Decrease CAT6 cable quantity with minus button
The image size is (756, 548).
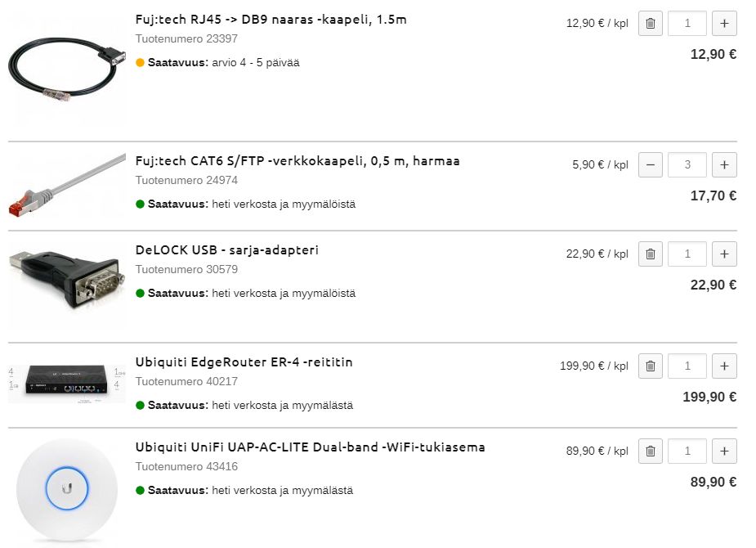point(650,165)
